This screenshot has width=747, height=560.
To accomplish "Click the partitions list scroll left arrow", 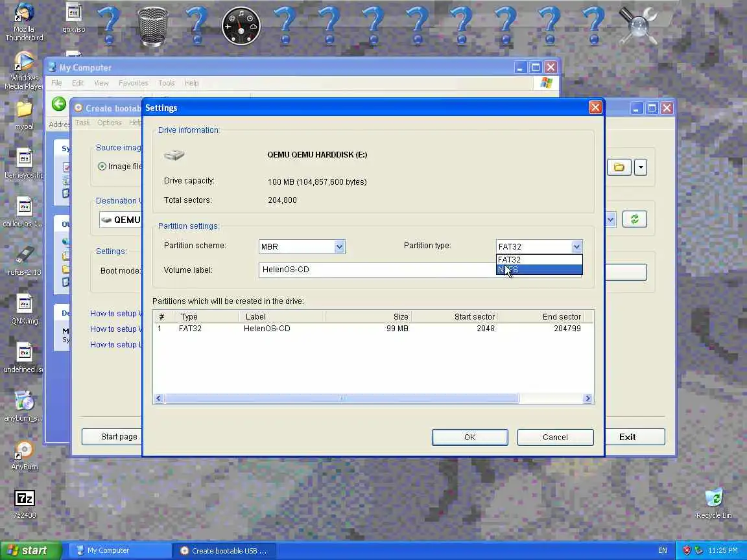I will pyautogui.click(x=159, y=398).
